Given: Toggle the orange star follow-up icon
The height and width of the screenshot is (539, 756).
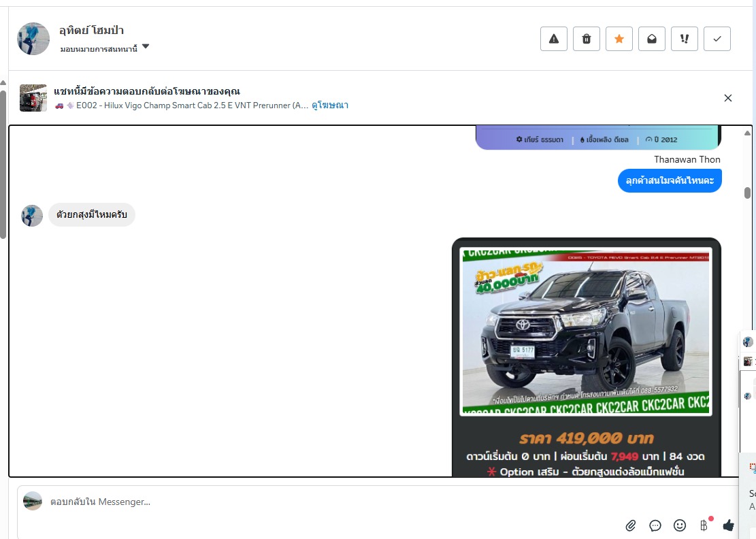Looking at the screenshot, I should click(619, 39).
